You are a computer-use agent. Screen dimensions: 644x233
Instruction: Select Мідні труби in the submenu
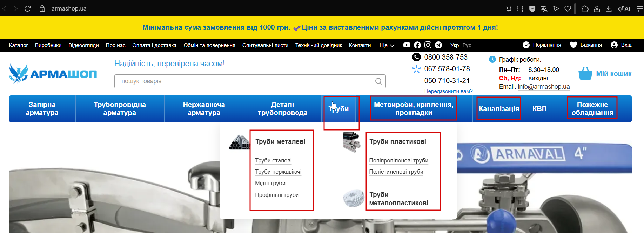coord(270,183)
